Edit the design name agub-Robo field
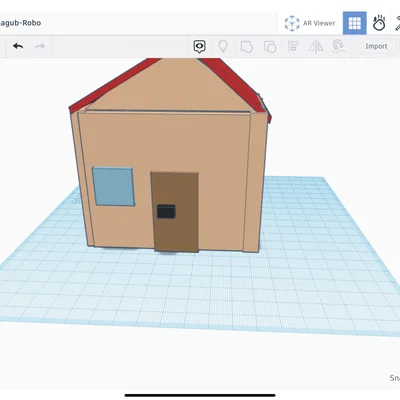Screen dimensions: 400x400 point(20,23)
